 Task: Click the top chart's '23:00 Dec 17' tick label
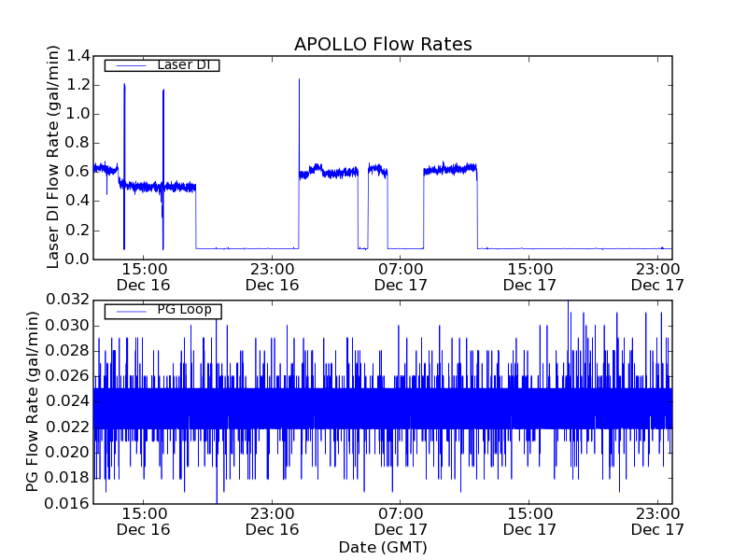(x=657, y=277)
